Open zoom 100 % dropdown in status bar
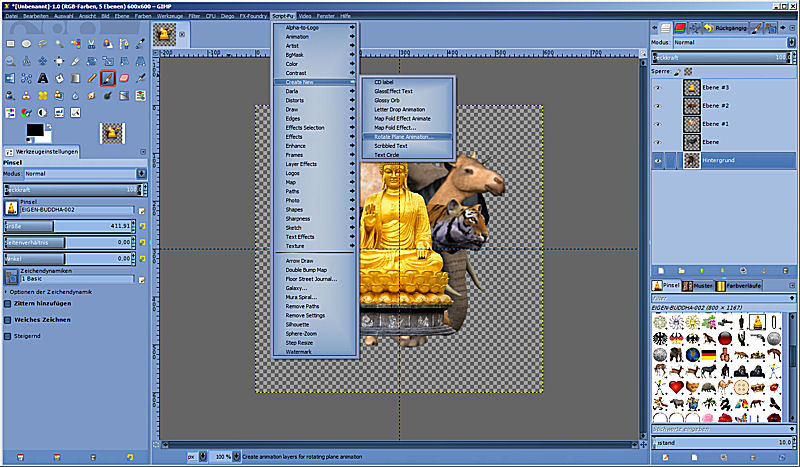Viewport: 800px width, 467px height. click(236, 457)
